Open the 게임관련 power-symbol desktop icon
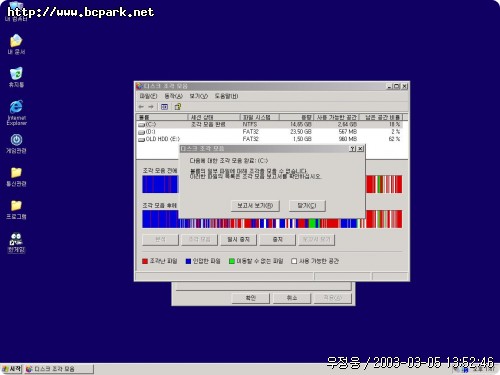Screen dimensions: 500x375 tap(16, 144)
